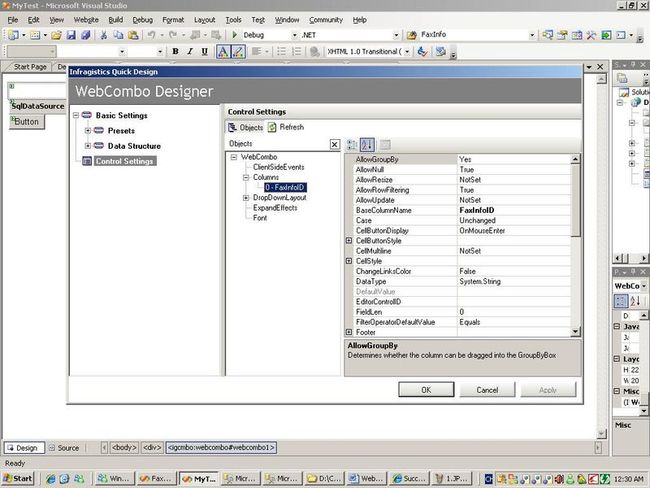
Task: Click the Alphabetical sort icon in property grid
Action: coord(367,144)
